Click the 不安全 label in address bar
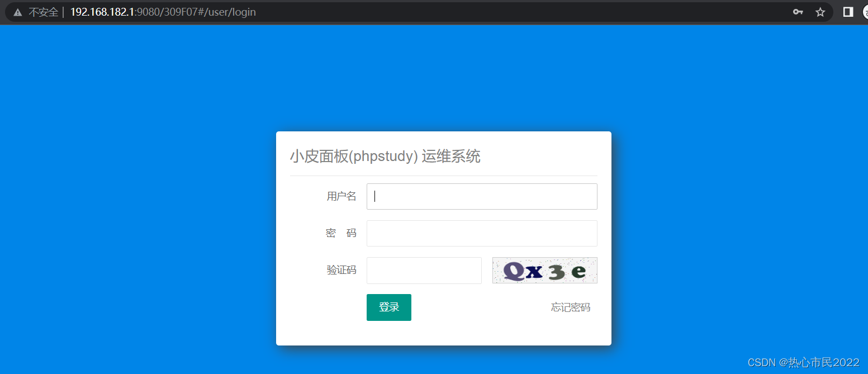Image resolution: width=868 pixels, height=374 pixels. 44,12
